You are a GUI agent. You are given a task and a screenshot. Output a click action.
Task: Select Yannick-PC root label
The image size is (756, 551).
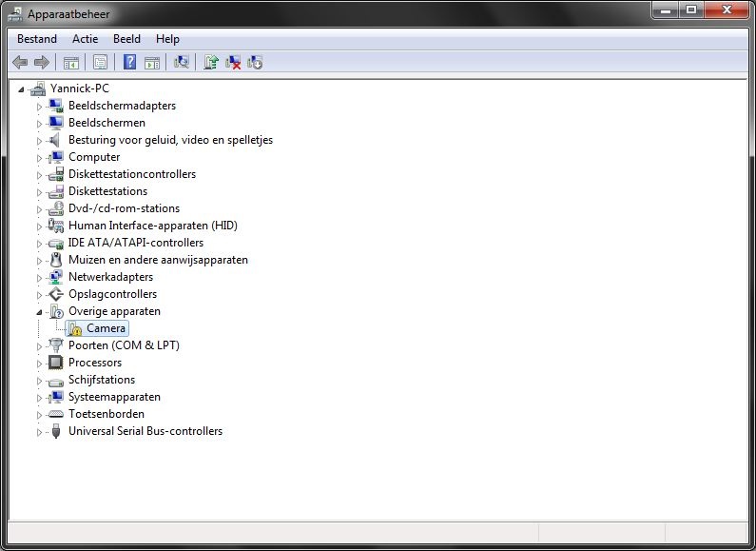tap(80, 89)
